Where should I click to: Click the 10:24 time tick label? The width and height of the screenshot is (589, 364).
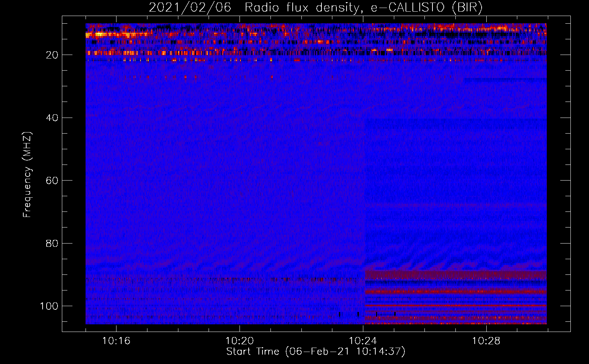point(363,341)
